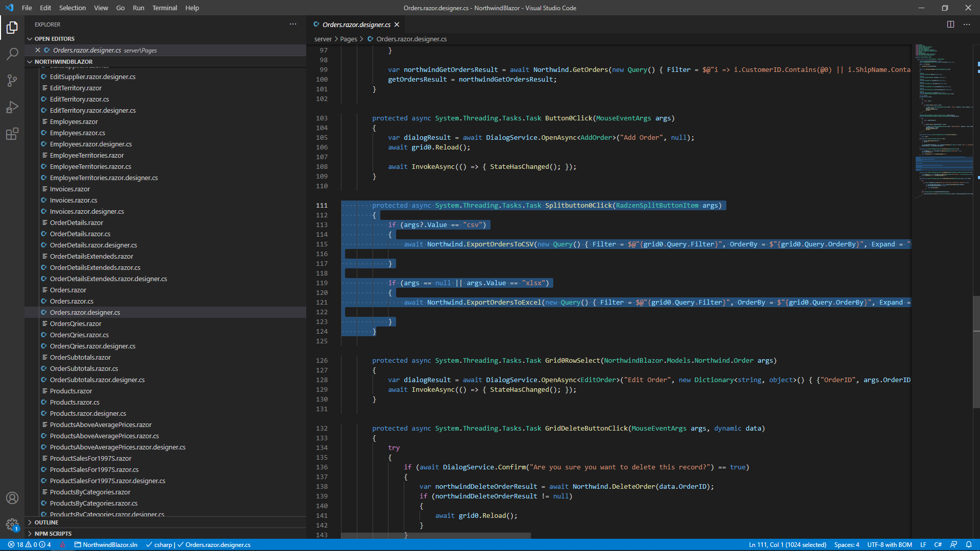The width and height of the screenshot is (980, 551).
Task: Open ProductsByCategories.razor in file tree
Action: pyautogui.click(x=90, y=492)
